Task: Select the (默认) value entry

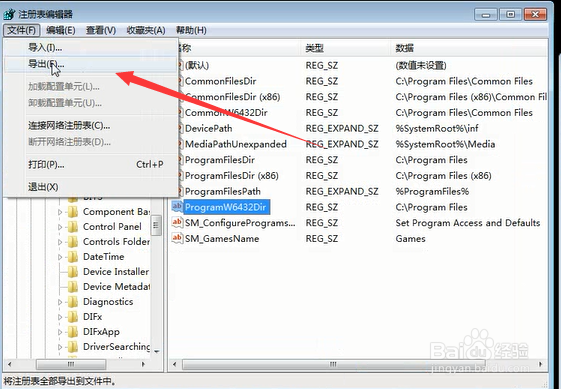Action: click(x=197, y=65)
